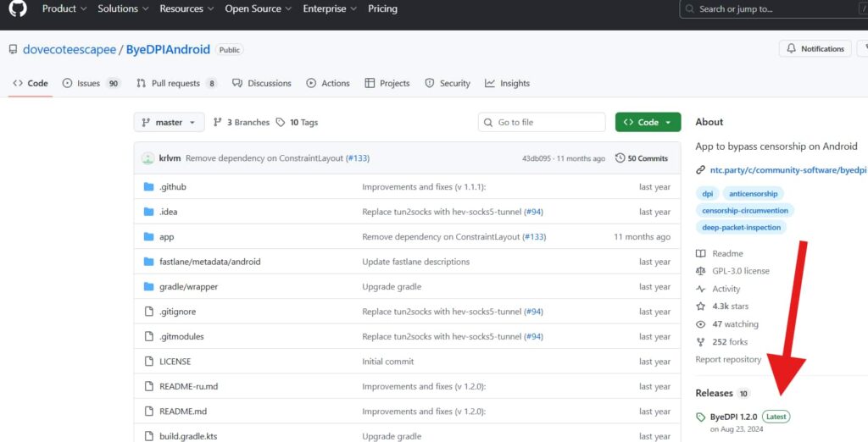868x442 pixels.
Task: Open the Actions tab
Action: 328,83
